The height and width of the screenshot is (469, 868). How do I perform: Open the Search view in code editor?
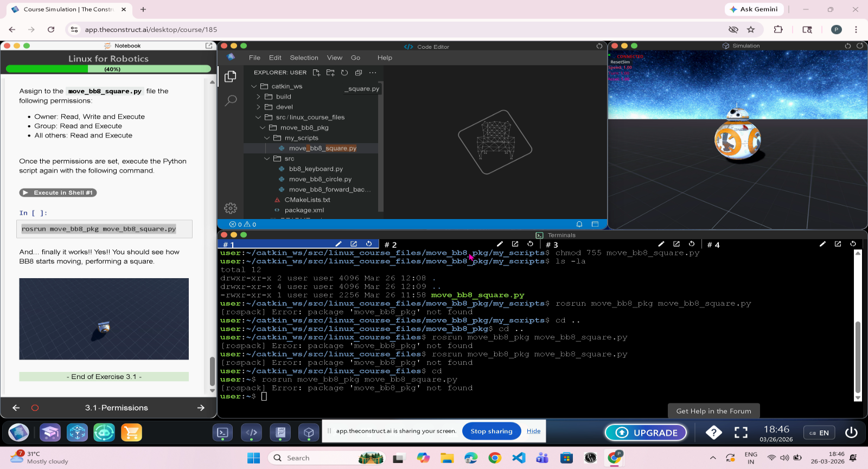pos(231,100)
